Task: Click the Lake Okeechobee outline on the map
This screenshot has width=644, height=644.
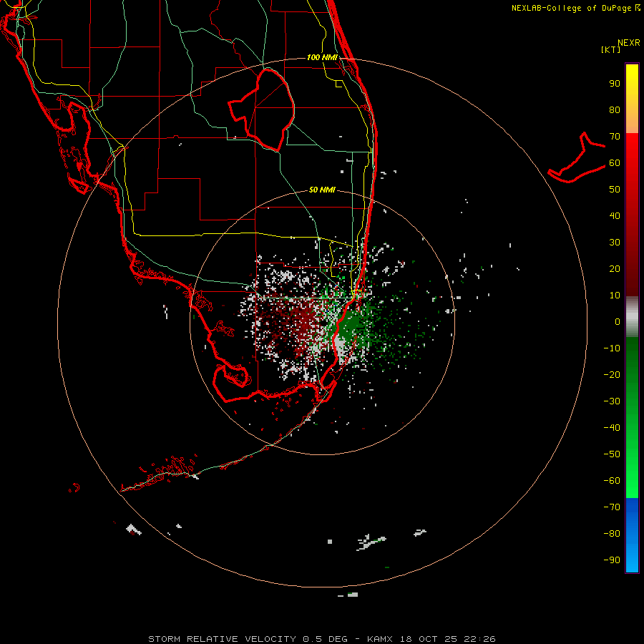Action: pyautogui.click(x=261, y=109)
